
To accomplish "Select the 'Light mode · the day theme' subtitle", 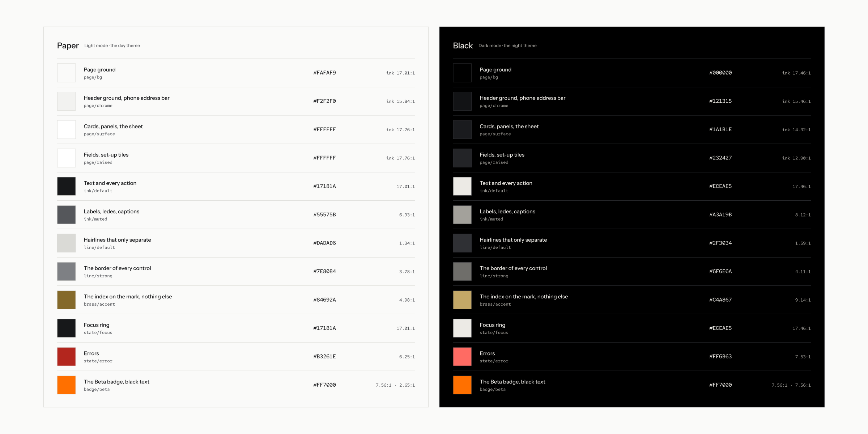I will pyautogui.click(x=112, y=46).
